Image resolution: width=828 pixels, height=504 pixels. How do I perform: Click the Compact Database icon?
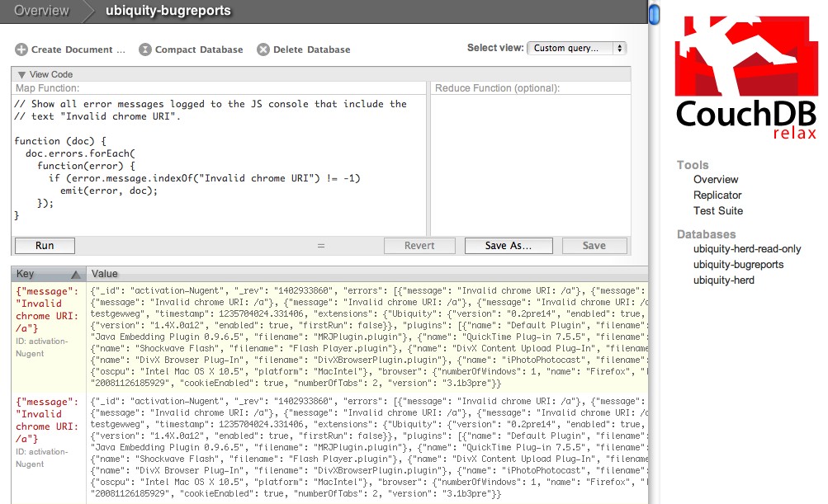tap(144, 49)
